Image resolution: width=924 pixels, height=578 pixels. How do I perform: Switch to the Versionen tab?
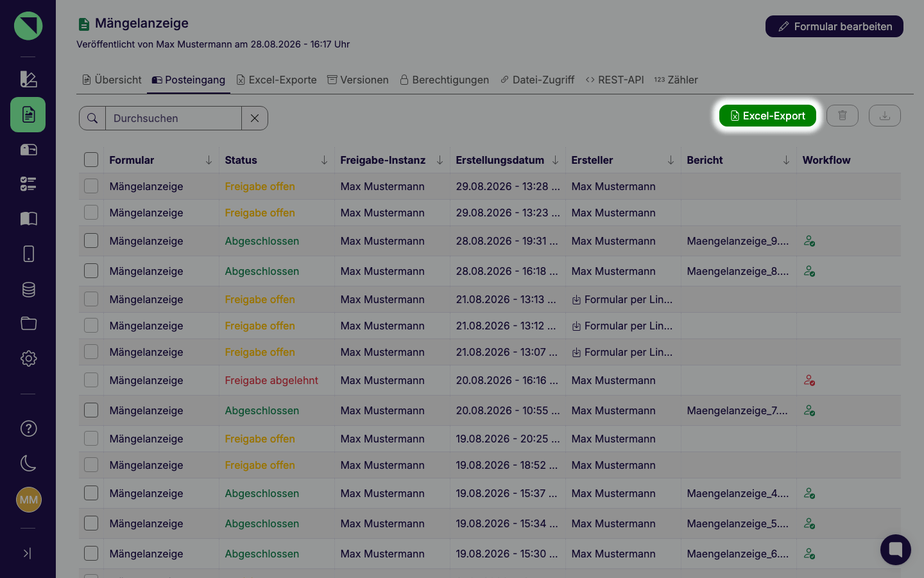pos(358,80)
